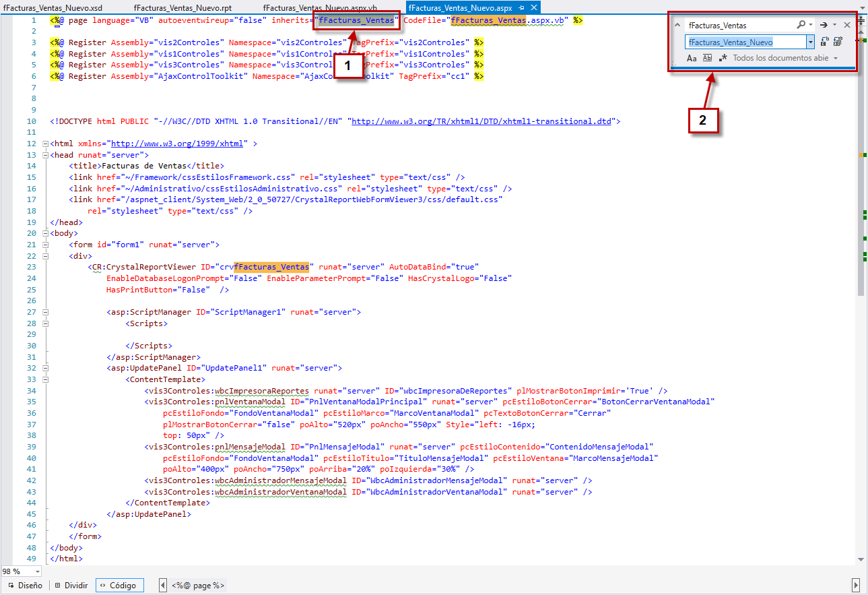Click the left arrow beside page tag breadcrumb
Viewport: 868px width, 595px height.
[x=163, y=586]
